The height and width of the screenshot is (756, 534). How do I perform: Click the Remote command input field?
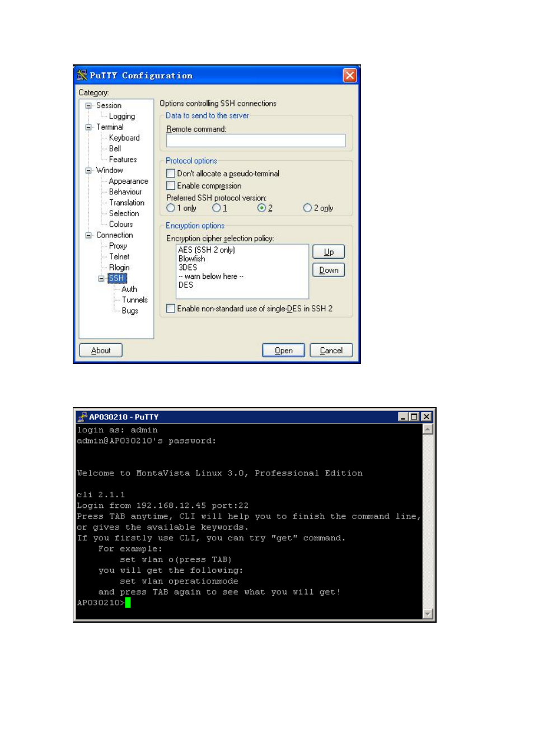[256, 141]
